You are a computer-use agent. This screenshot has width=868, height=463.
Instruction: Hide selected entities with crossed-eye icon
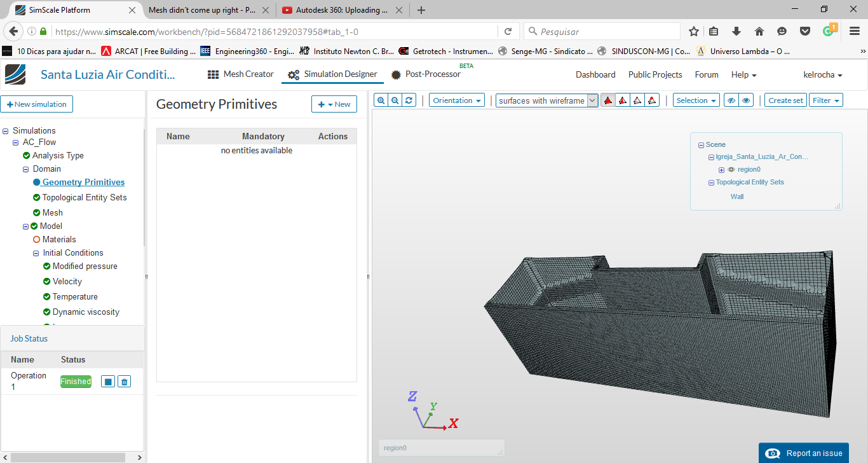(731, 100)
